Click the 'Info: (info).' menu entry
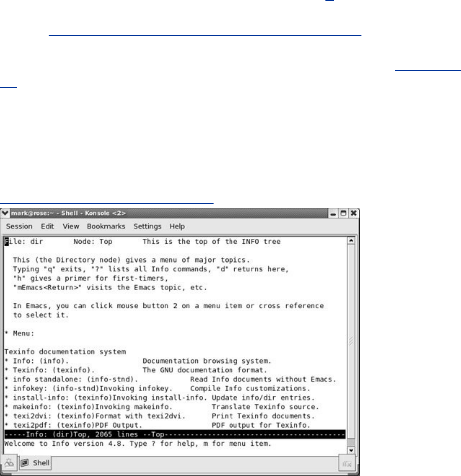 click(x=37, y=361)
